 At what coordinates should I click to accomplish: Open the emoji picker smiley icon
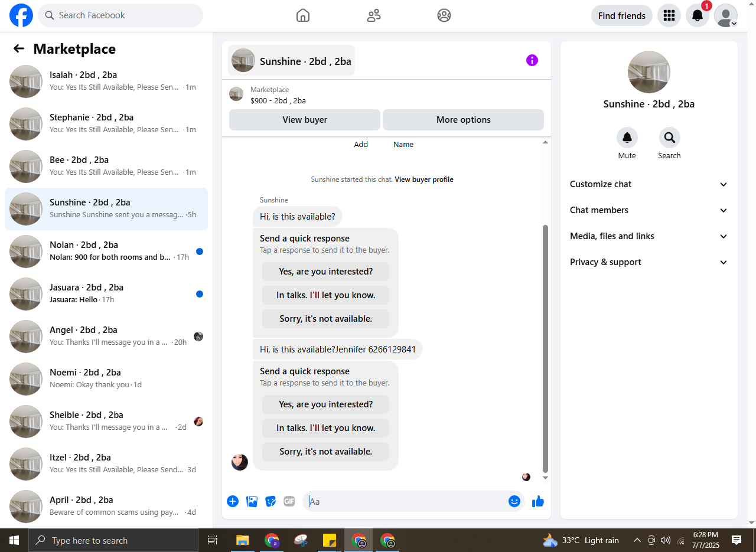pyautogui.click(x=514, y=501)
